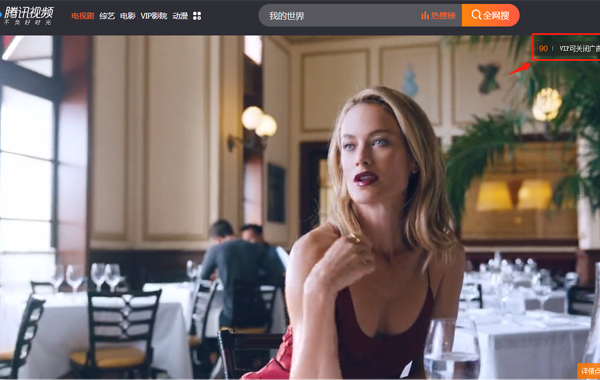This screenshot has height=380, width=600.
Task: Open the VIP影院 section
Action: pos(154,16)
